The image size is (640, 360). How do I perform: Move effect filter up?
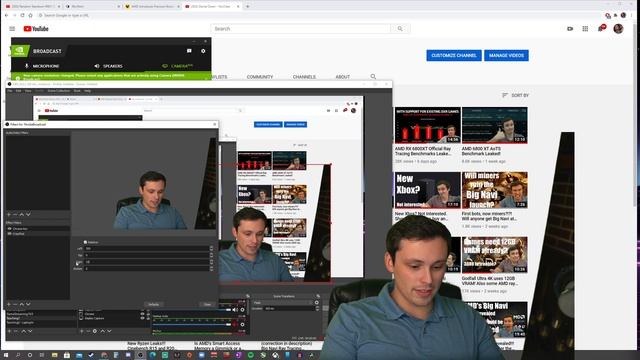pyautogui.click(x=22, y=304)
